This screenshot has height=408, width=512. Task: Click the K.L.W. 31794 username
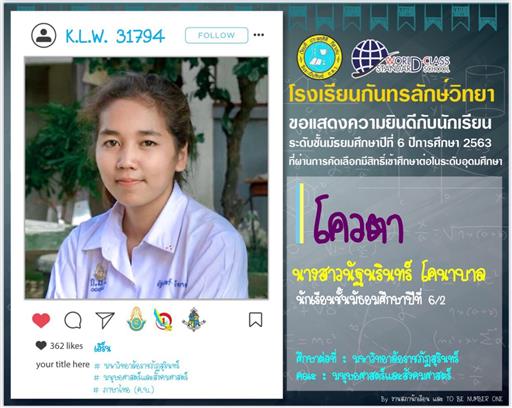pyautogui.click(x=115, y=36)
